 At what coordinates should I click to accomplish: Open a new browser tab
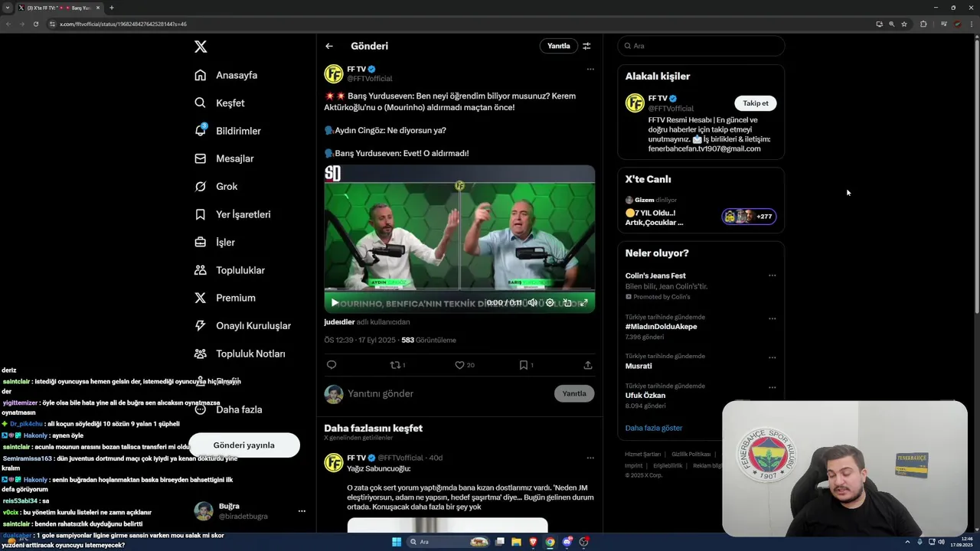[x=112, y=8]
